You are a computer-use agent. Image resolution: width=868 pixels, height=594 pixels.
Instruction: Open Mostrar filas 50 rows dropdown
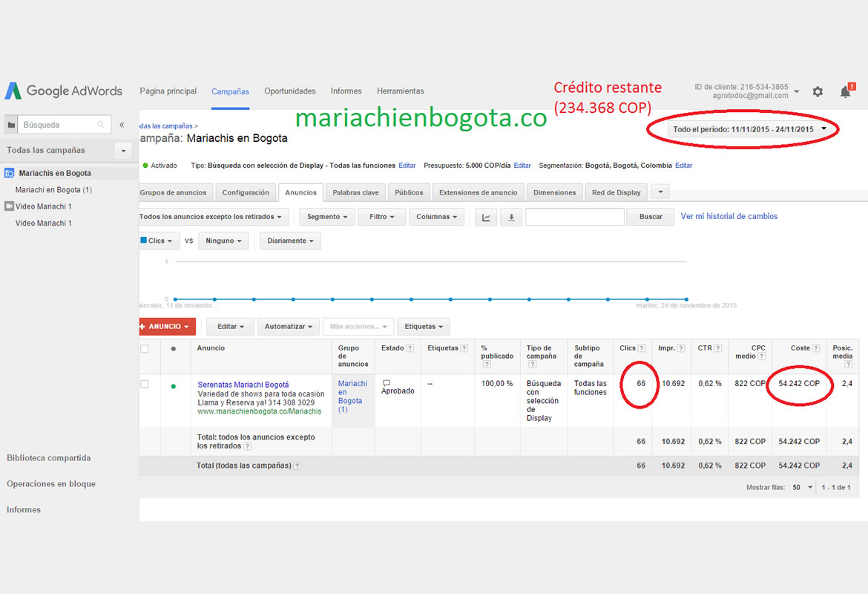pos(803,488)
